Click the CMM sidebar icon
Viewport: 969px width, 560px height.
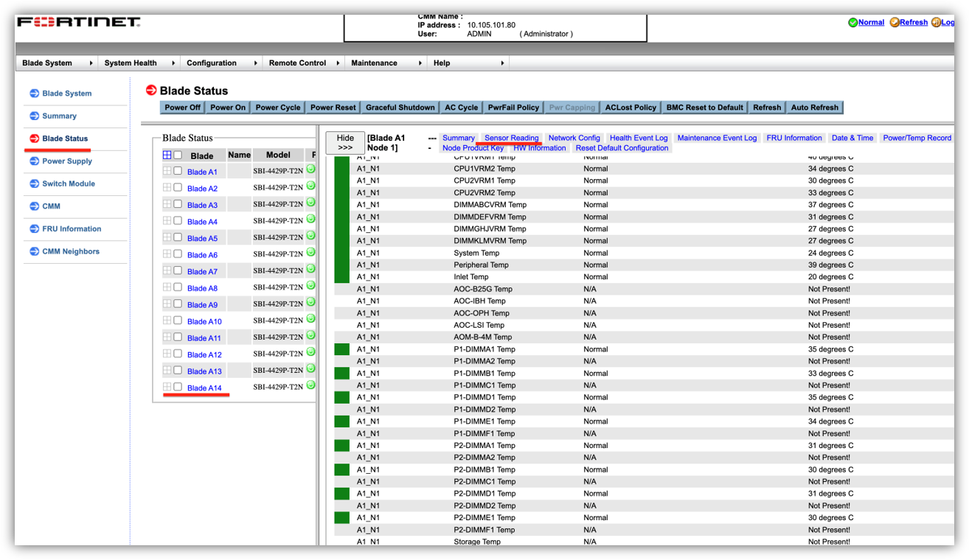pyautogui.click(x=34, y=206)
